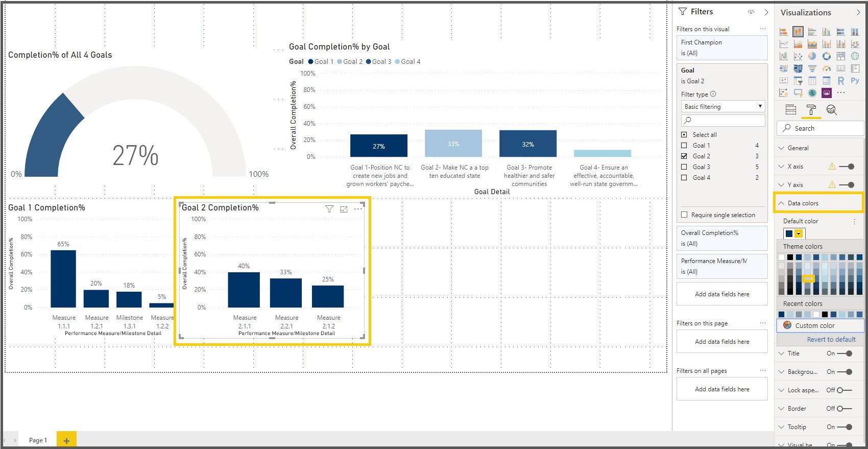Click the Custom color button
The width and height of the screenshot is (868, 449).
(x=821, y=325)
